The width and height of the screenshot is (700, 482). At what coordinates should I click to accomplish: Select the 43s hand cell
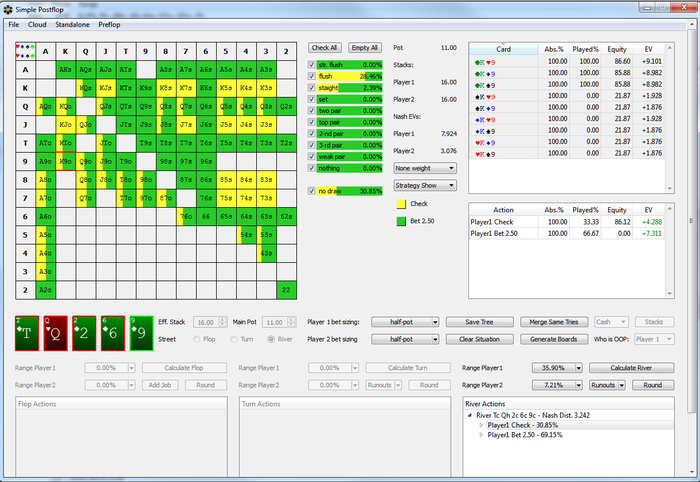point(266,253)
